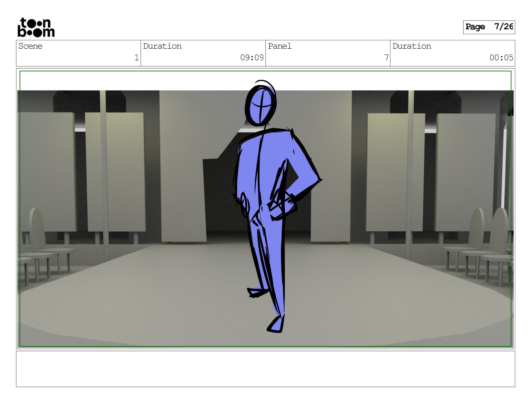Click the Toon Boom logo

click(36, 27)
